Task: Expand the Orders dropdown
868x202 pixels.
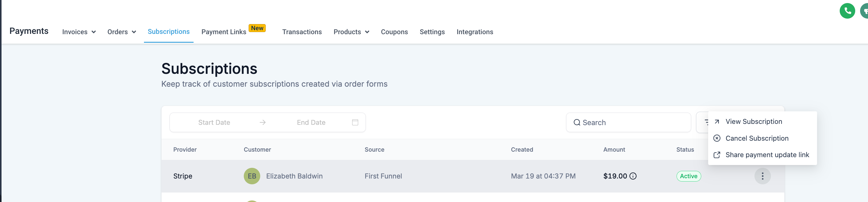Action: 121,32
